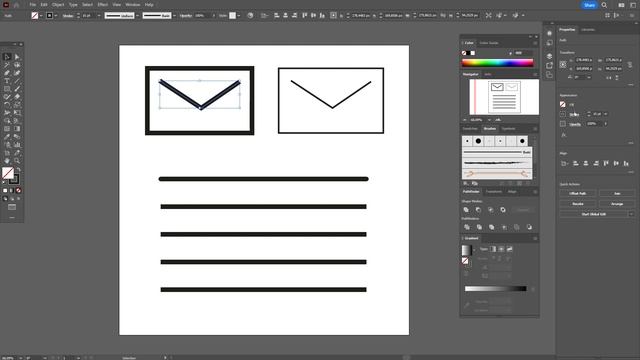Click Start Global Edit button
Screen dimensions: 640x360
point(594,214)
